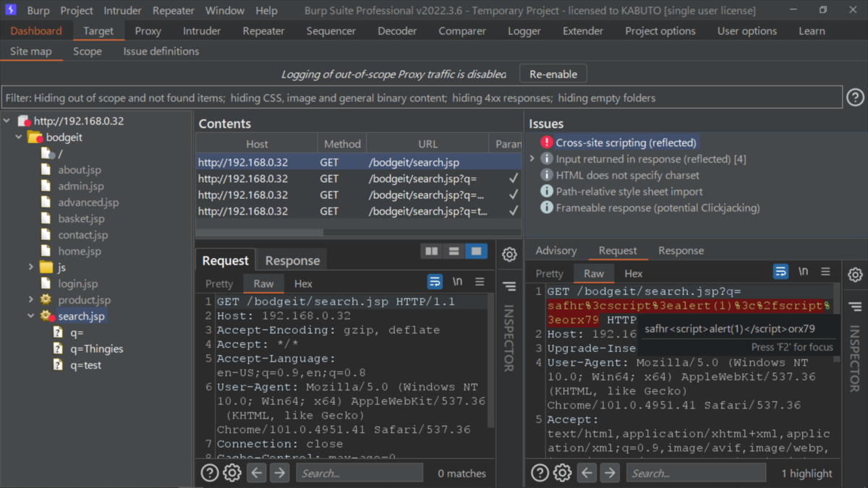Sort contents by the Method column header

click(342, 144)
